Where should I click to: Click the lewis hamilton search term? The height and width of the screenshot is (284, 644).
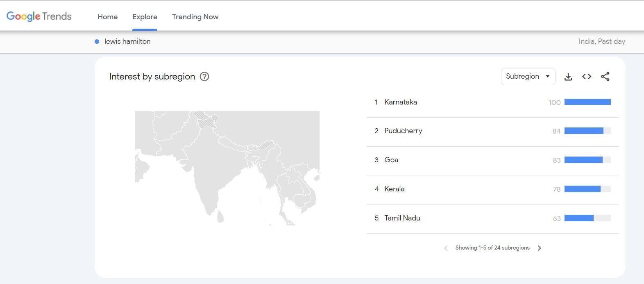pyautogui.click(x=127, y=41)
